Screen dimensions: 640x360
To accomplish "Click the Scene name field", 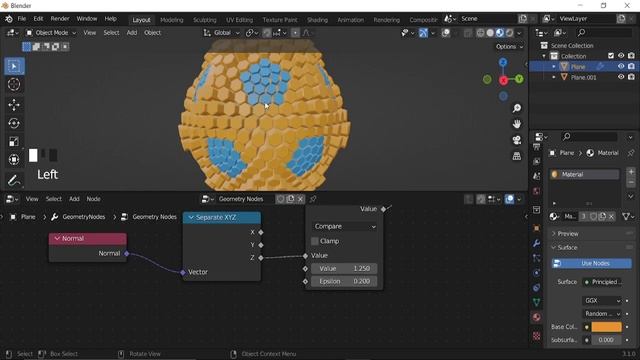I will pos(488,19).
